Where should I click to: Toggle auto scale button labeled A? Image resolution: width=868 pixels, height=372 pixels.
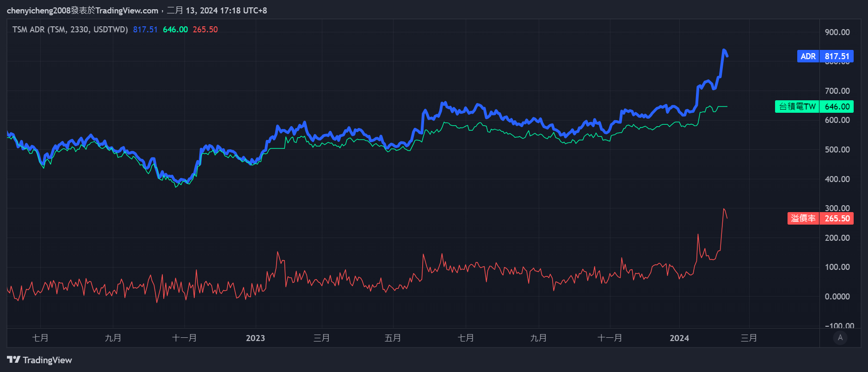(840, 338)
